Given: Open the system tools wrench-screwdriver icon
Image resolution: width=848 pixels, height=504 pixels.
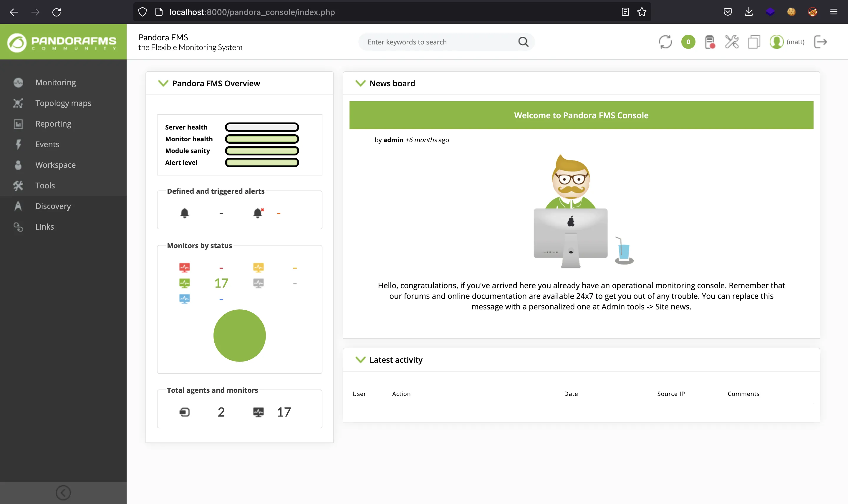Looking at the screenshot, I should tap(731, 42).
